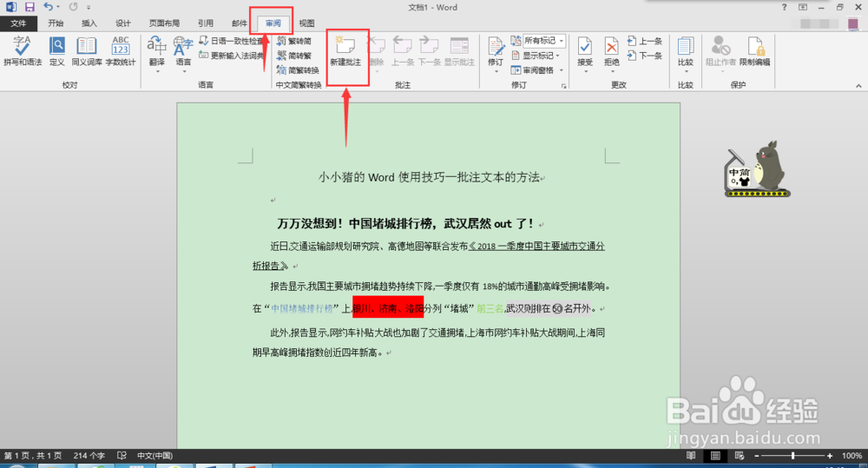The image size is (868, 468).
Task: Click the document title 小小猪的 Word 使用技巧
Action: 429,177
